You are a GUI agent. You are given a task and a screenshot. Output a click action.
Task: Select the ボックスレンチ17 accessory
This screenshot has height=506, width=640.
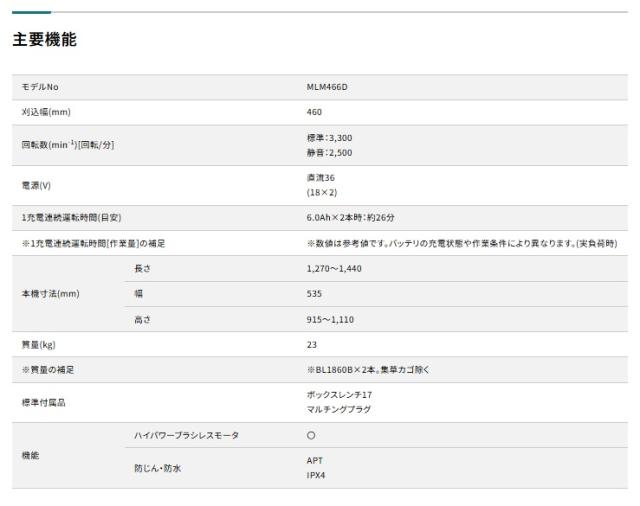[x=339, y=395]
